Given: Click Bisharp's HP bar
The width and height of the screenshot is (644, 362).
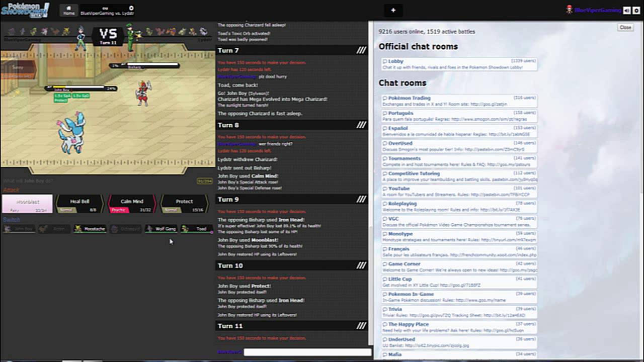Looking at the screenshot, I should point(144,65).
